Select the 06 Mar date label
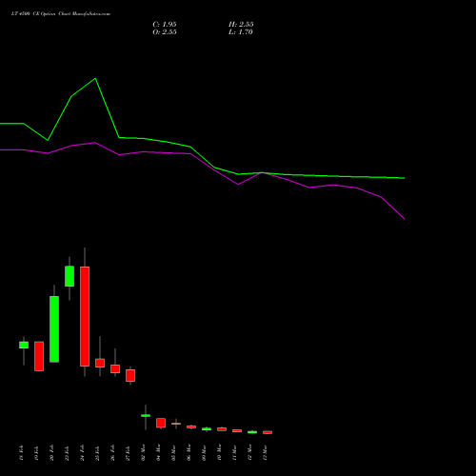Image resolution: width=476 pixels, height=476 pixels. [x=188, y=453]
